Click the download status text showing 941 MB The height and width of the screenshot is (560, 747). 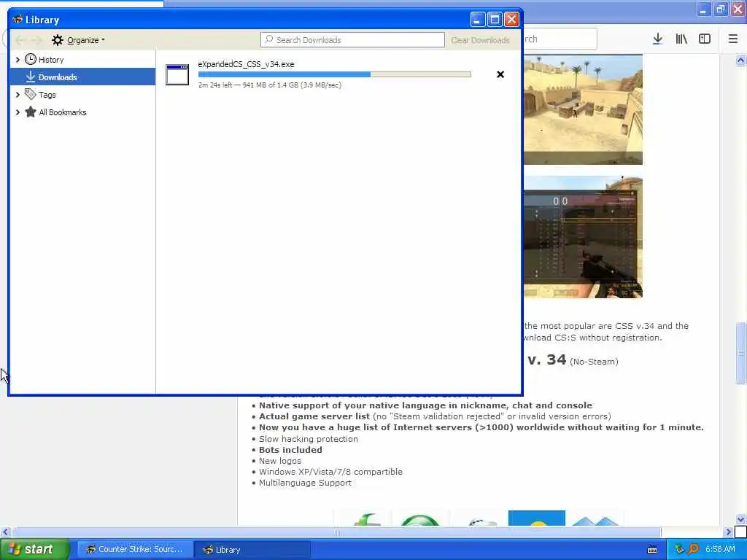270,85
